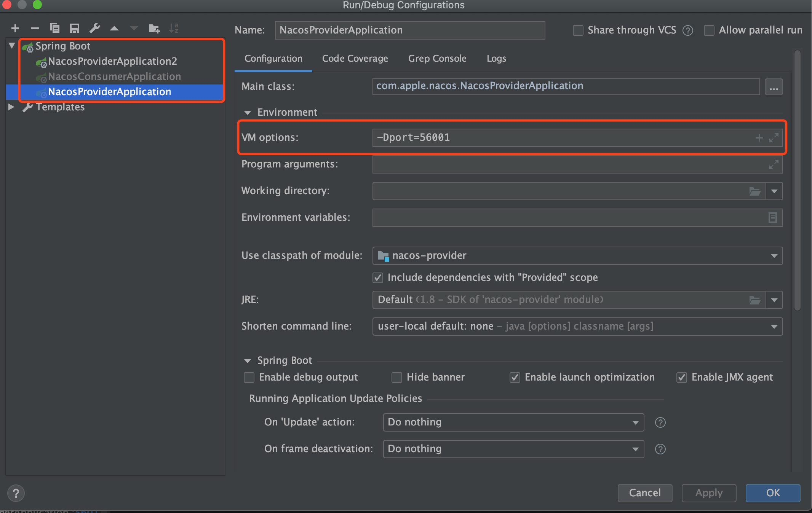
Task: Switch to the Code Coverage tab
Action: point(355,59)
